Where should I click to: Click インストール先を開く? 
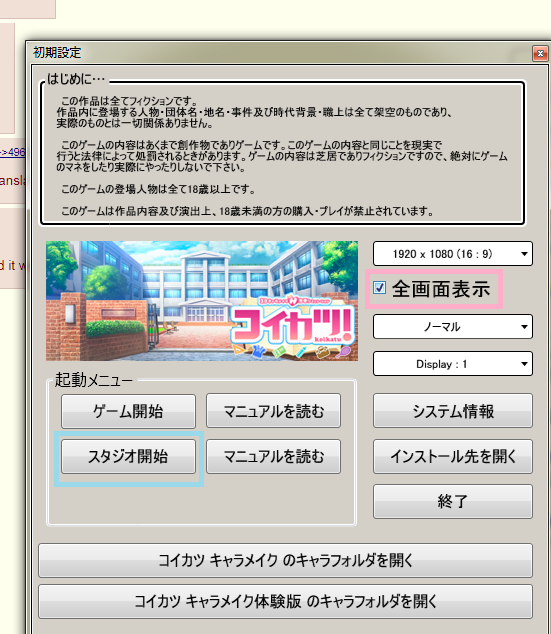453,456
